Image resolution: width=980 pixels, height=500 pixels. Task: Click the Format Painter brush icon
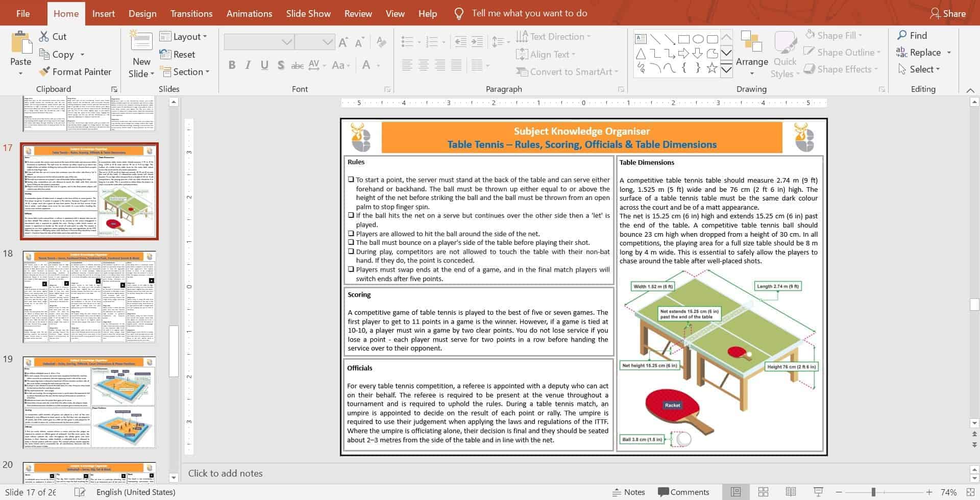point(45,72)
